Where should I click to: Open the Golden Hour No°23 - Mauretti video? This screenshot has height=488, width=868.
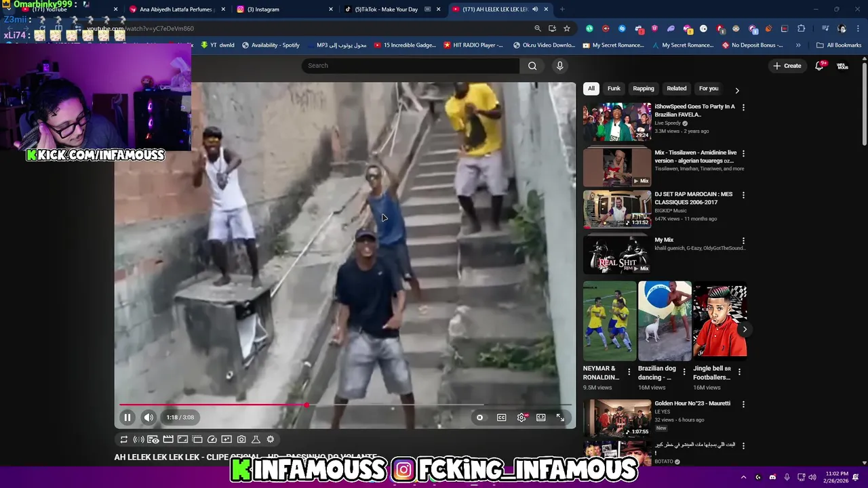617,418
